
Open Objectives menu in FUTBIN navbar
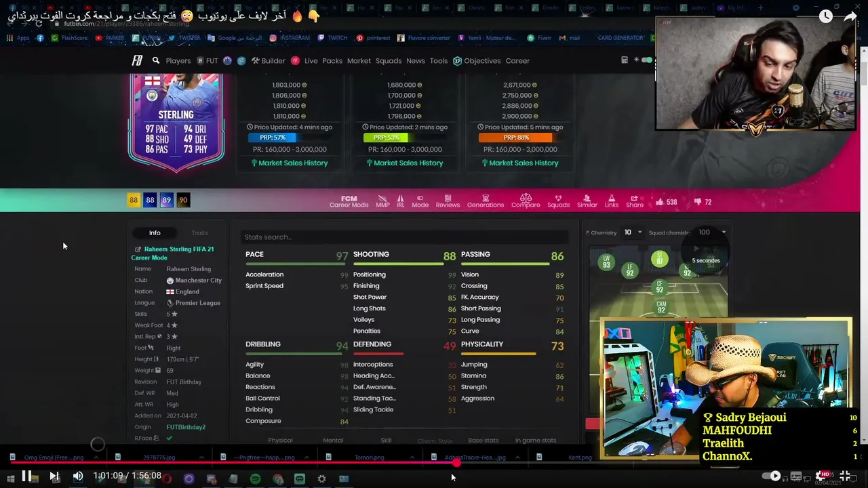tap(477, 61)
